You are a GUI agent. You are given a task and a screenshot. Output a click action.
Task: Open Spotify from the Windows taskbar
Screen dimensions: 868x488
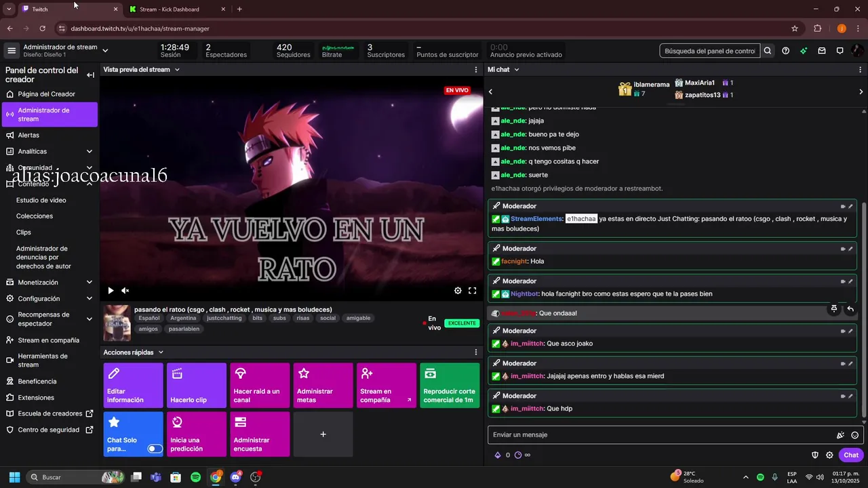point(195,477)
